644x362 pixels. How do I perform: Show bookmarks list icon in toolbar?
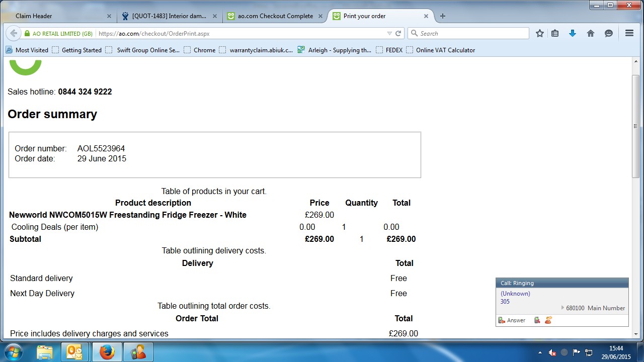coord(555,33)
